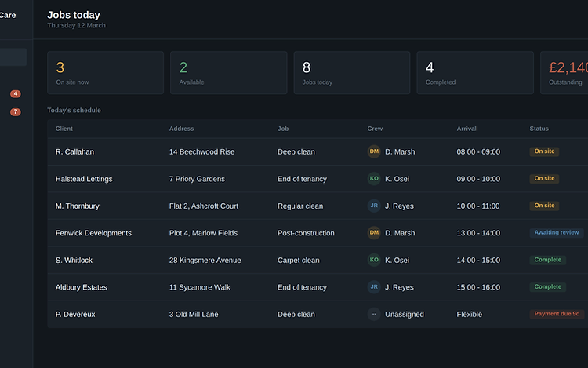
Task: Click unassigned crew avatar in P. Devereux row
Action: (x=374, y=314)
